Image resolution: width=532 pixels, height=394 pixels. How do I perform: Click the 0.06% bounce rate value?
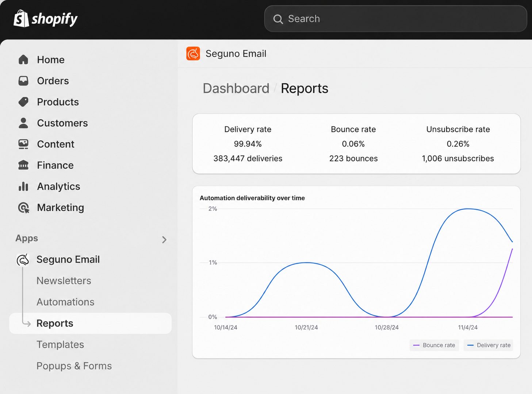coord(353,144)
